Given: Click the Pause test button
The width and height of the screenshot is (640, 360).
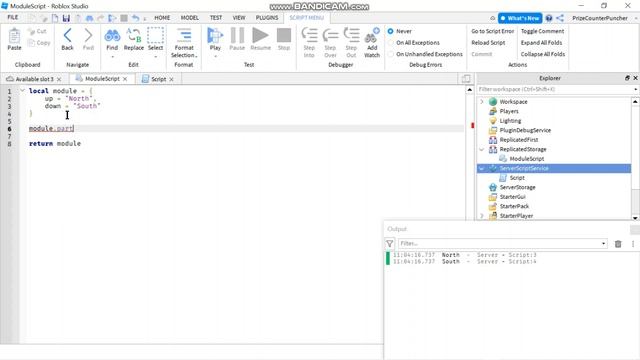Looking at the screenshot, I should 237,36.
